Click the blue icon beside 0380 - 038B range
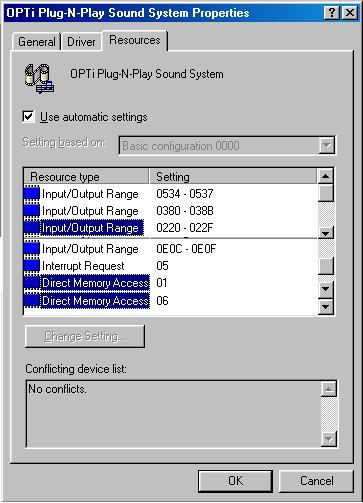 point(32,211)
